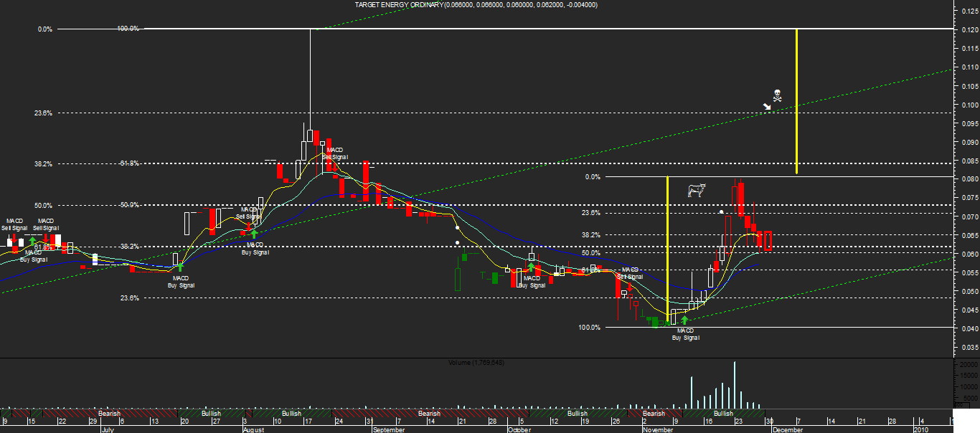Click the white arrow beside the skull

pos(766,107)
